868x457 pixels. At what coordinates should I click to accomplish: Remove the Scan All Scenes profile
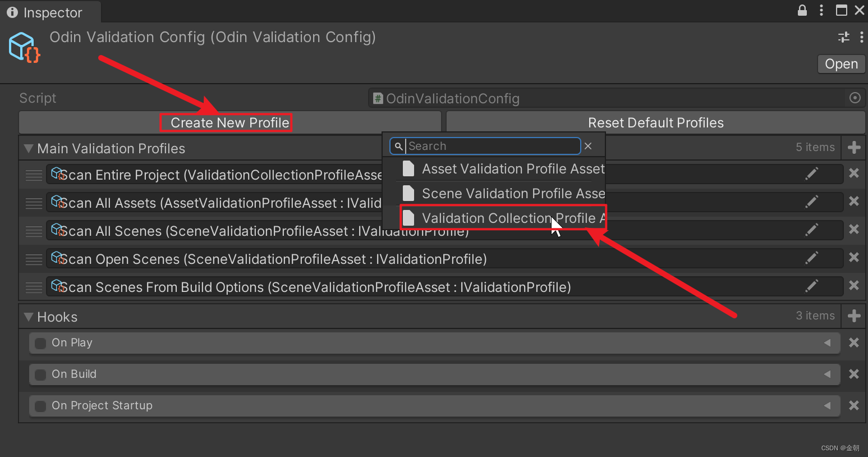[x=854, y=229]
